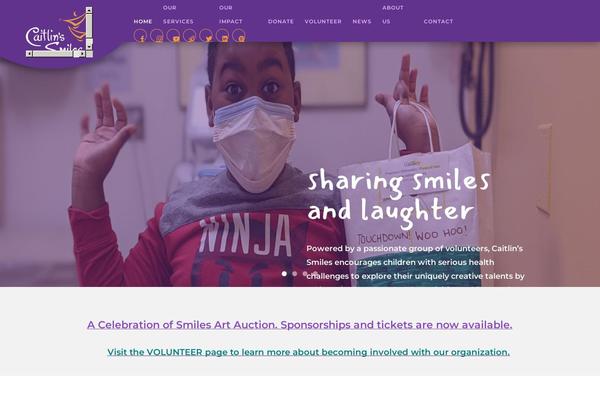Screen dimensions: 600x400
Task: Open the Twitter bird social icon
Action: [x=206, y=36]
